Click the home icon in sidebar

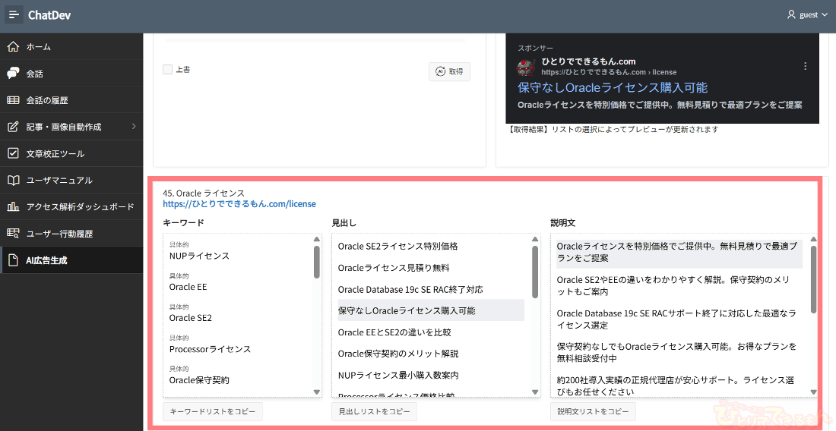tap(13, 47)
